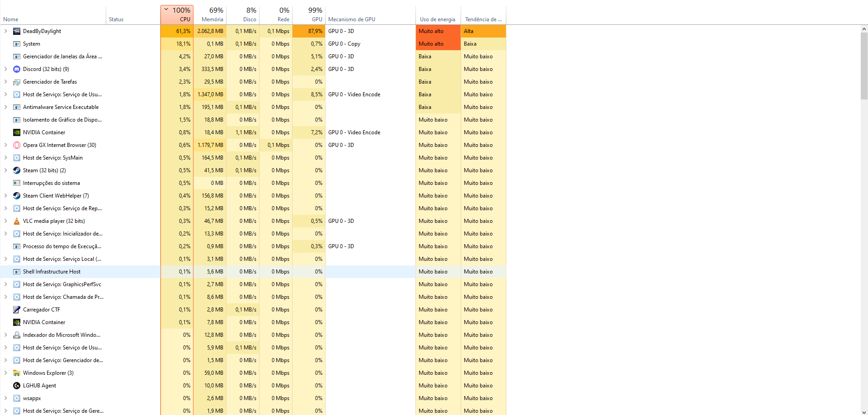Click the Processo do tempo de Execução icon
This screenshot has width=868, height=415.
click(17, 246)
